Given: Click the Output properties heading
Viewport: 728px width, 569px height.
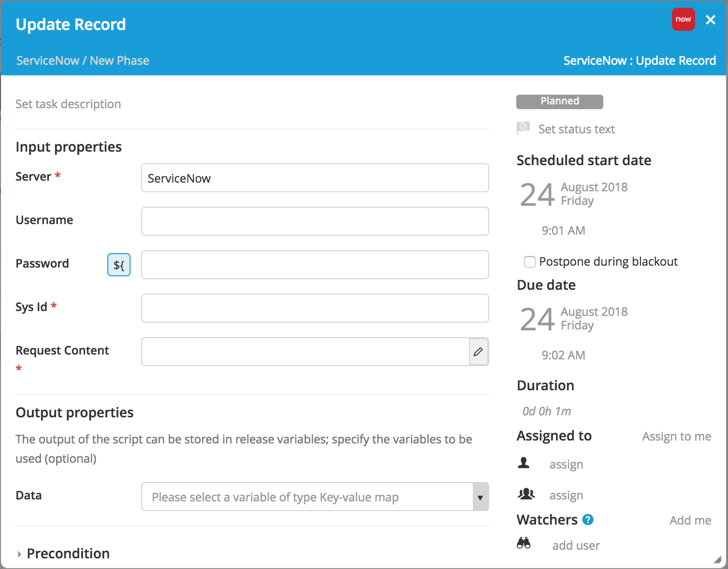Looking at the screenshot, I should click(74, 413).
